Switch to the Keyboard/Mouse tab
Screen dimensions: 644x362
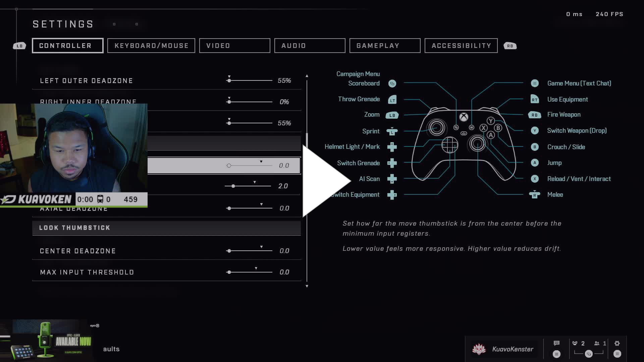click(151, 46)
